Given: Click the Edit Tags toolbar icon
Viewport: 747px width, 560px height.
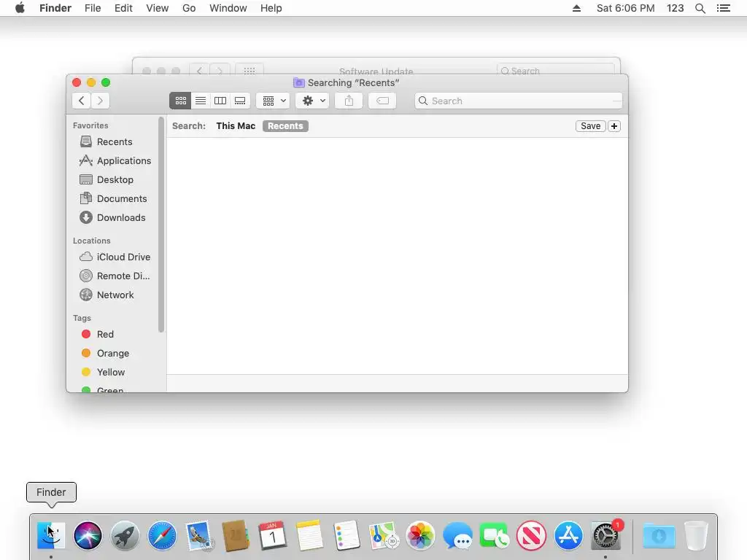Looking at the screenshot, I should pyautogui.click(x=382, y=101).
